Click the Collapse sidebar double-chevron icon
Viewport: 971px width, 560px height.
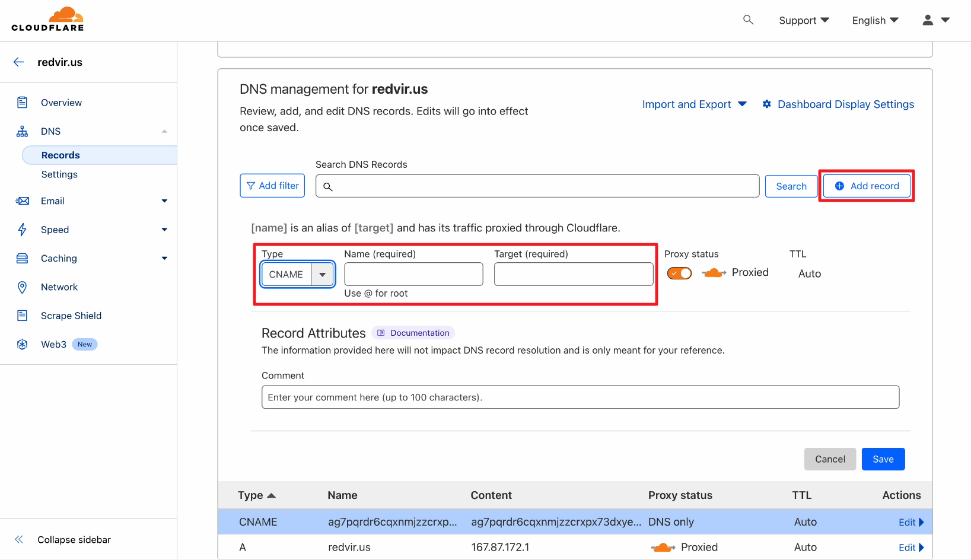[19, 539]
